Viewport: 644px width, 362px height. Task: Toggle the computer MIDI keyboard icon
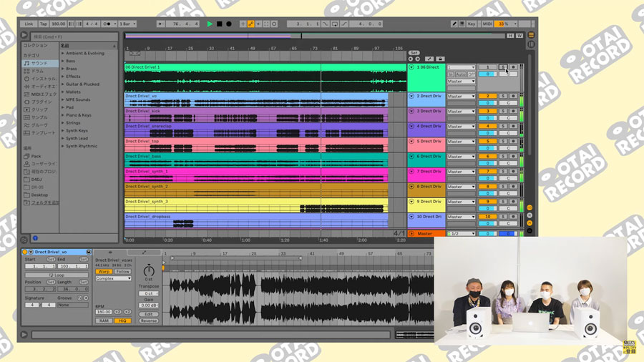[462, 24]
